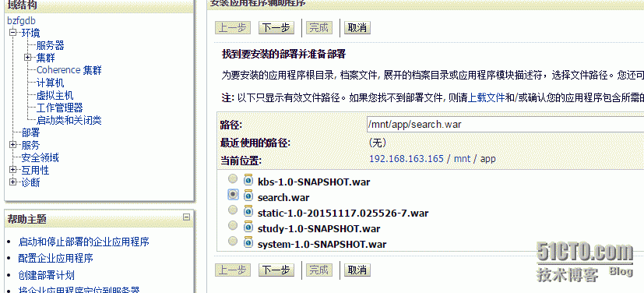The width and height of the screenshot is (644, 293).
Task: Click the search.war file name
Action: (x=283, y=197)
